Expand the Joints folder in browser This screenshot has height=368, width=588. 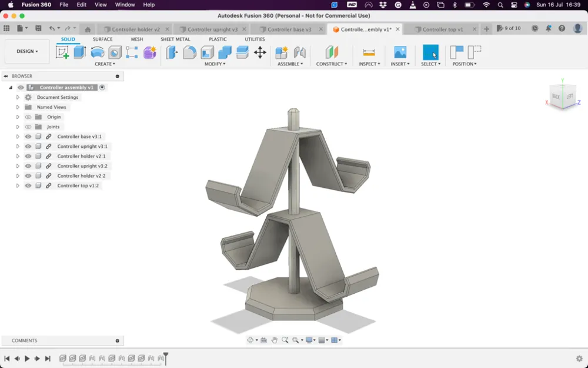coord(18,127)
